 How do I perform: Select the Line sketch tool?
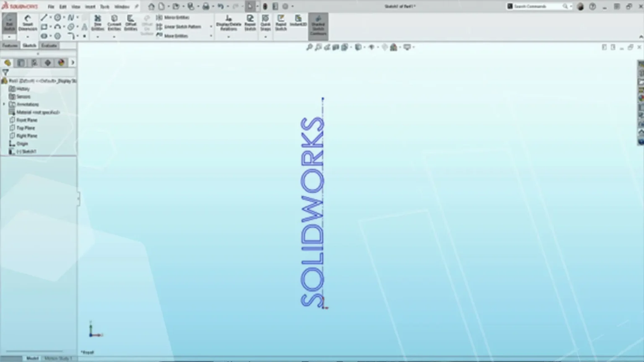tap(44, 18)
